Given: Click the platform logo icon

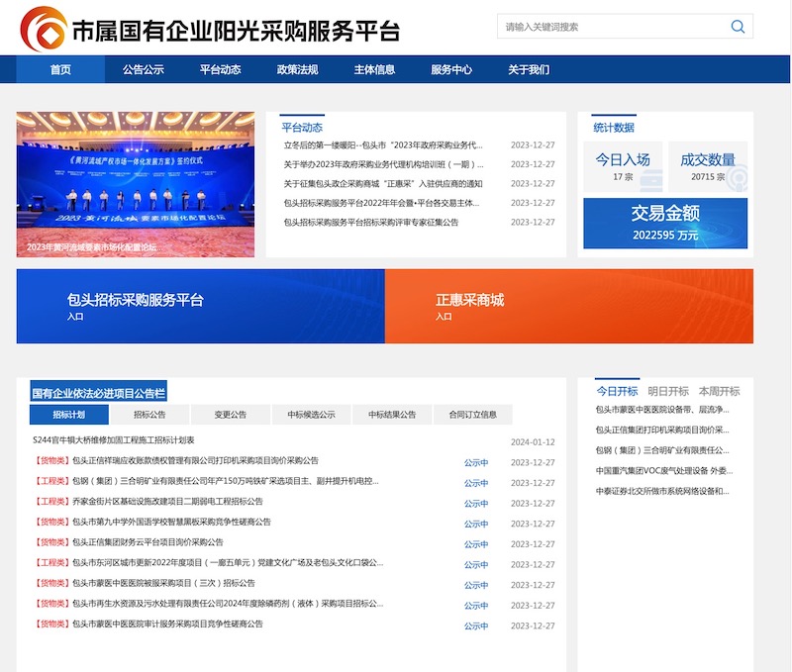Looking at the screenshot, I should tap(43, 29).
